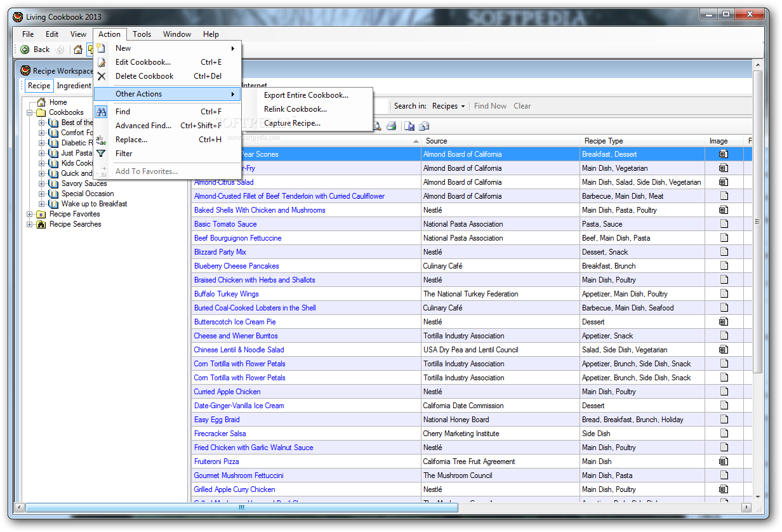This screenshot has height=532, width=782.
Task: Click the Savory Sauces cookbook icon
Action: (54, 183)
